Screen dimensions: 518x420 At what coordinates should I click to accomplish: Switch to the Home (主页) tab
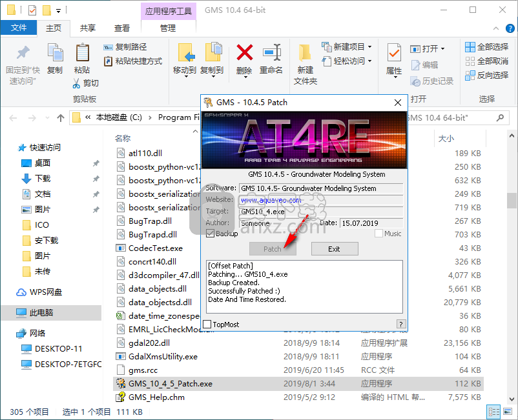click(54, 28)
